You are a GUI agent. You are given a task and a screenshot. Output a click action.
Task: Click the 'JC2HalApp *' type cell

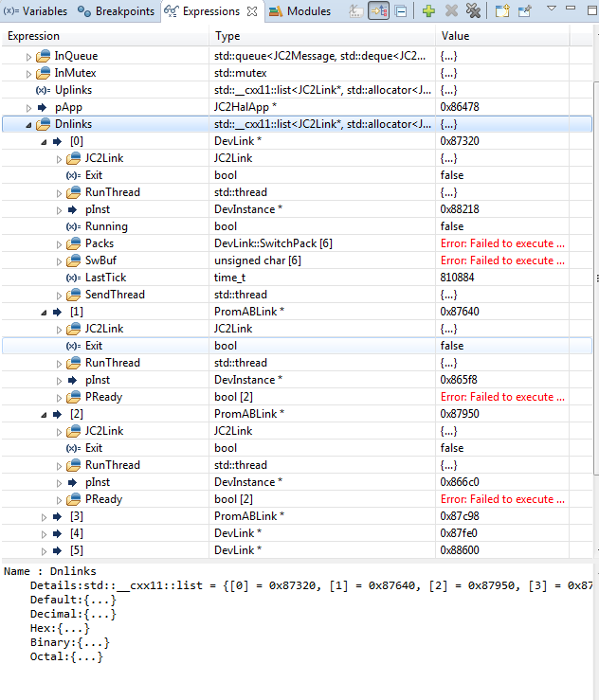pyautogui.click(x=245, y=107)
